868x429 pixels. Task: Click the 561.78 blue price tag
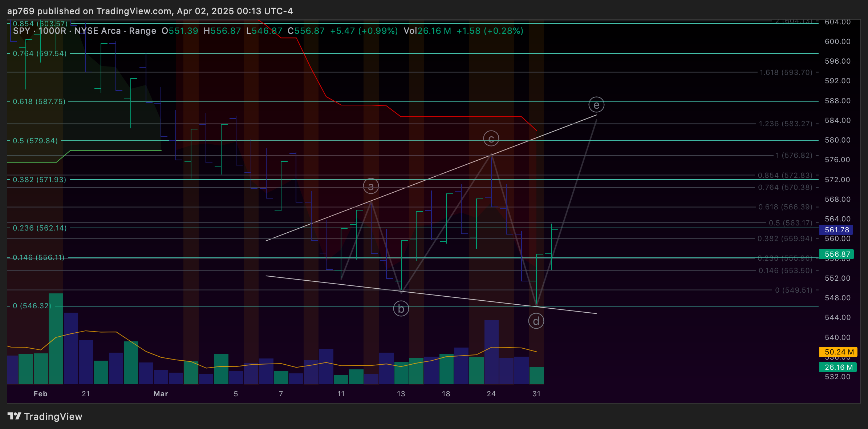[836, 230]
